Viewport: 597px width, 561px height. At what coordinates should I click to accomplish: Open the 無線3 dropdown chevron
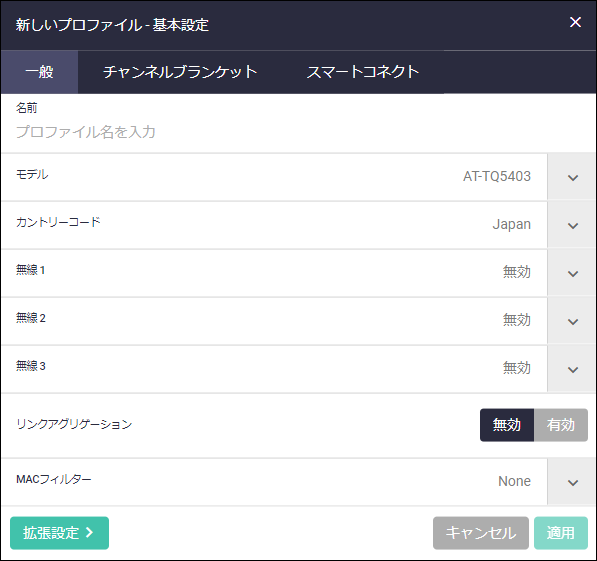(x=572, y=369)
